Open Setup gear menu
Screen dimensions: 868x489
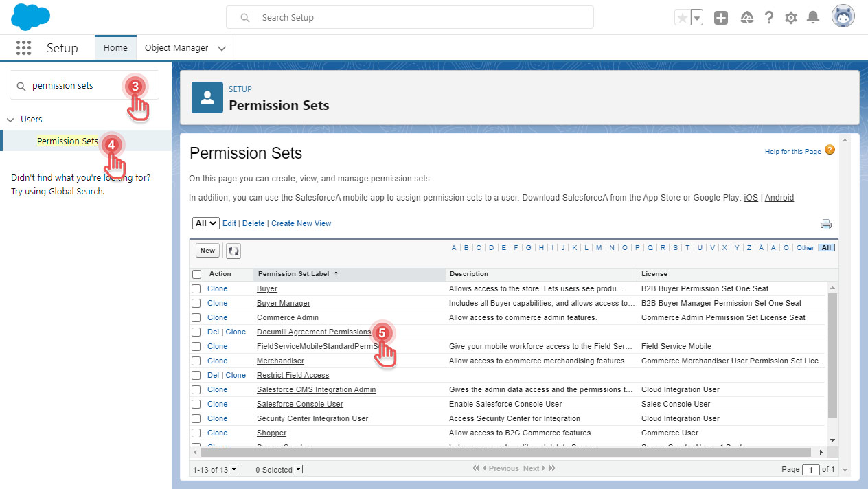click(x=790, y=17)
